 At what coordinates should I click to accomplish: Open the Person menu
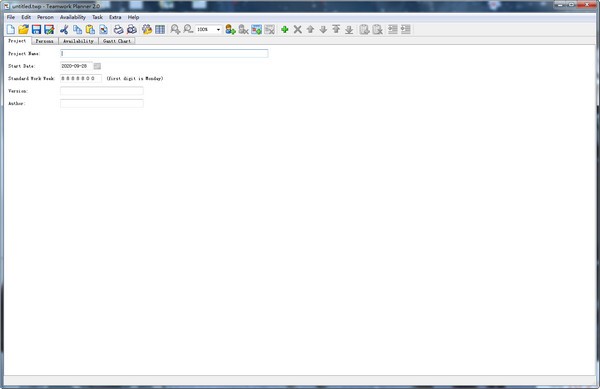point(45,17)
